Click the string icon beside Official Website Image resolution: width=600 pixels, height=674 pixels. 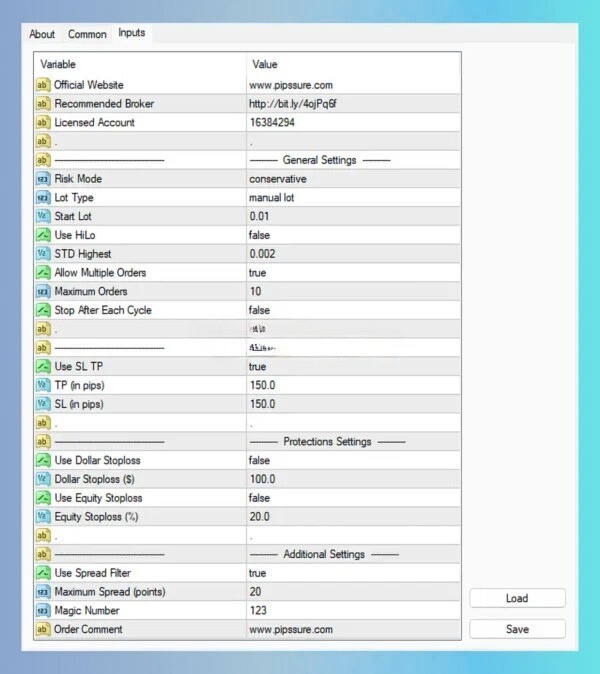(x=43, y=85)
